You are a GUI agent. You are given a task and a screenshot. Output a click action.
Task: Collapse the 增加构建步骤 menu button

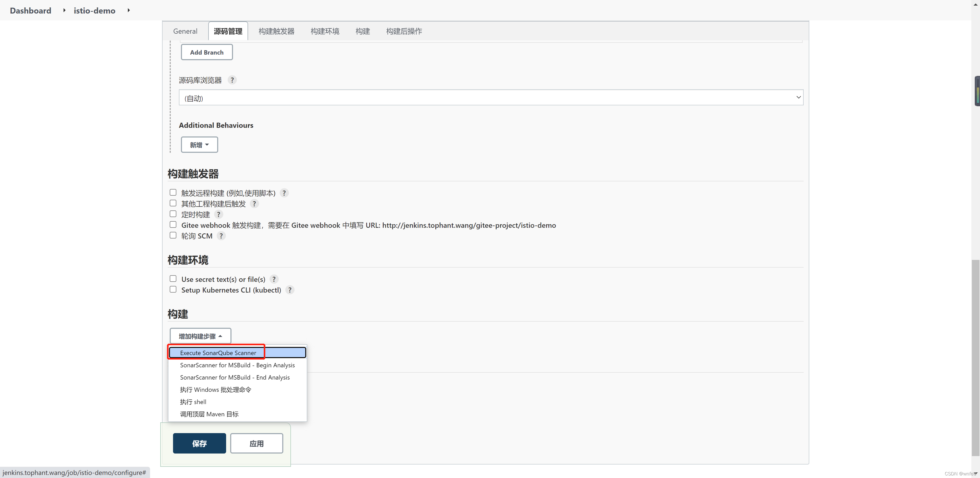click(200, 336)
